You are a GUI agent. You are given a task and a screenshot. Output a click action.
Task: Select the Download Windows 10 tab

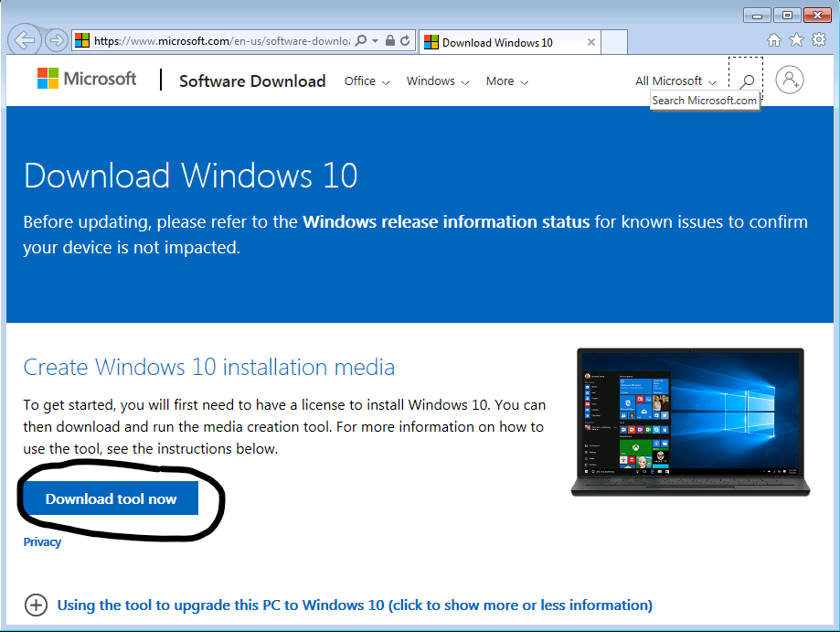[x=509, y=42]
